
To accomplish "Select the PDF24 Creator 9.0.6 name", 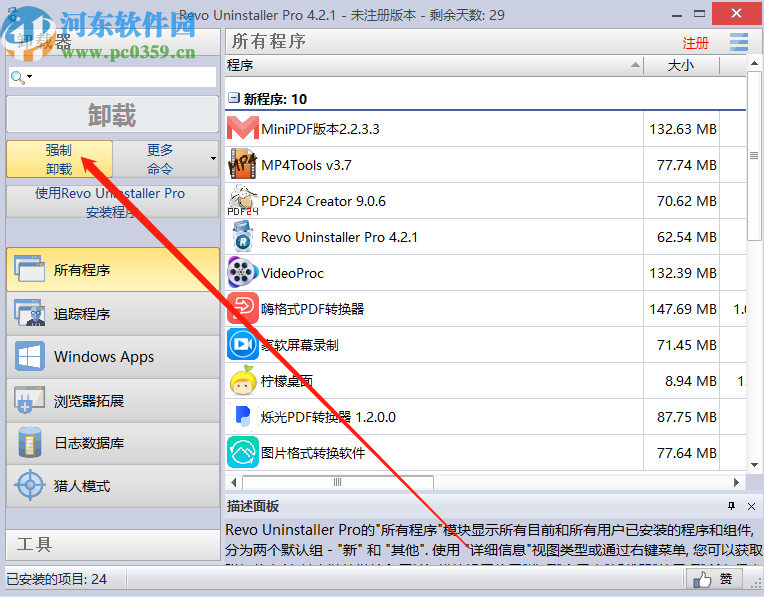I will point(324,201).
